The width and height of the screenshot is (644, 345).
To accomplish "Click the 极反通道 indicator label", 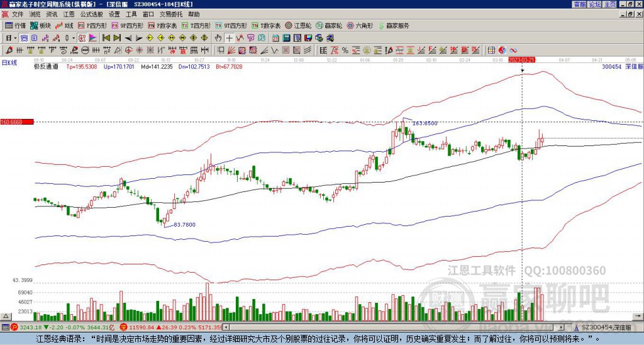I will click(x=46, y=66).
